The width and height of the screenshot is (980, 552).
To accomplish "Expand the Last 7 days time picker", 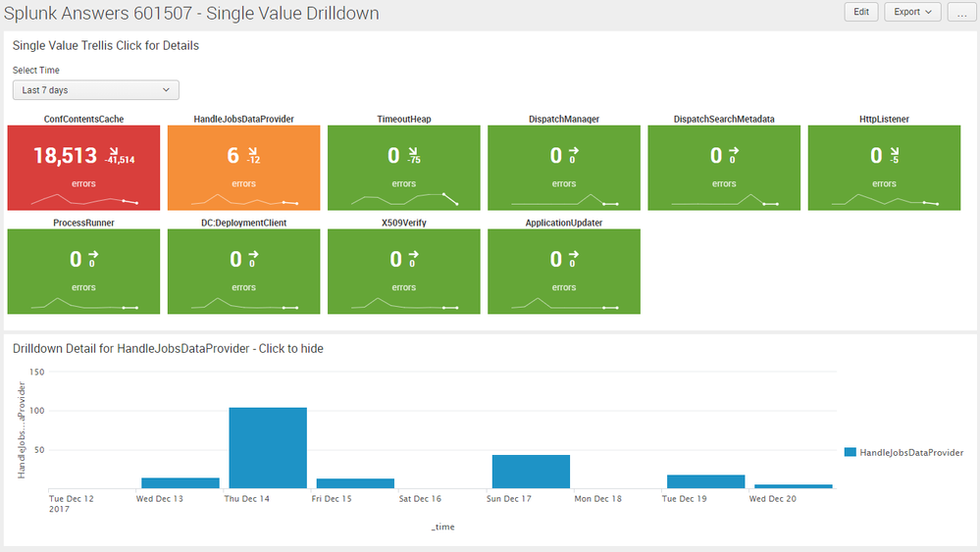I will click(96, 90).
